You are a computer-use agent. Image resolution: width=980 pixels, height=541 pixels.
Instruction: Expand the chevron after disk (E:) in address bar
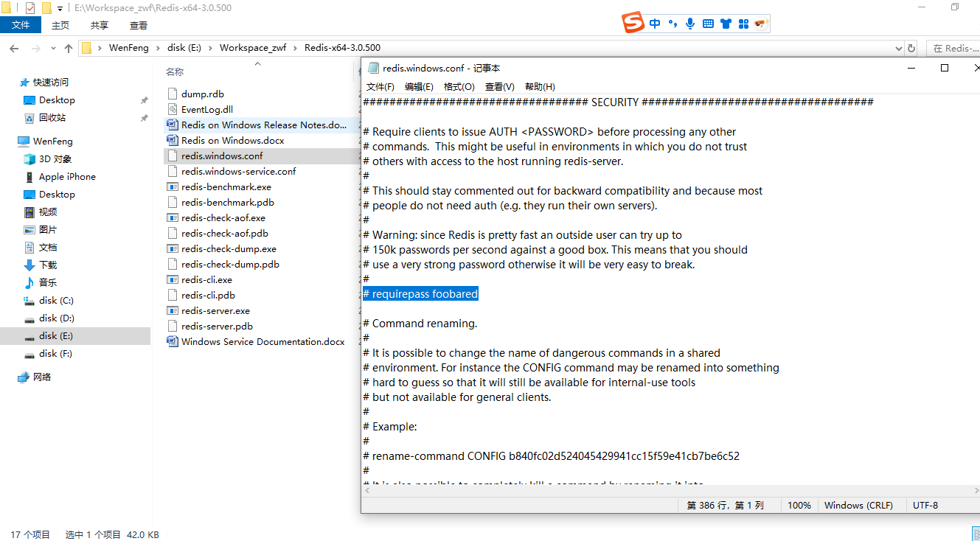click(x=211, y=48)
